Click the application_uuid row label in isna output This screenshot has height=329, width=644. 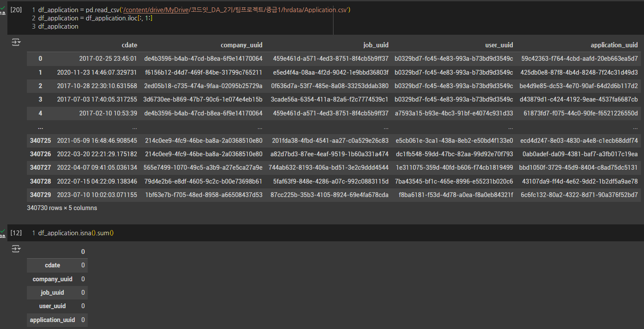[x=53, y=320]
